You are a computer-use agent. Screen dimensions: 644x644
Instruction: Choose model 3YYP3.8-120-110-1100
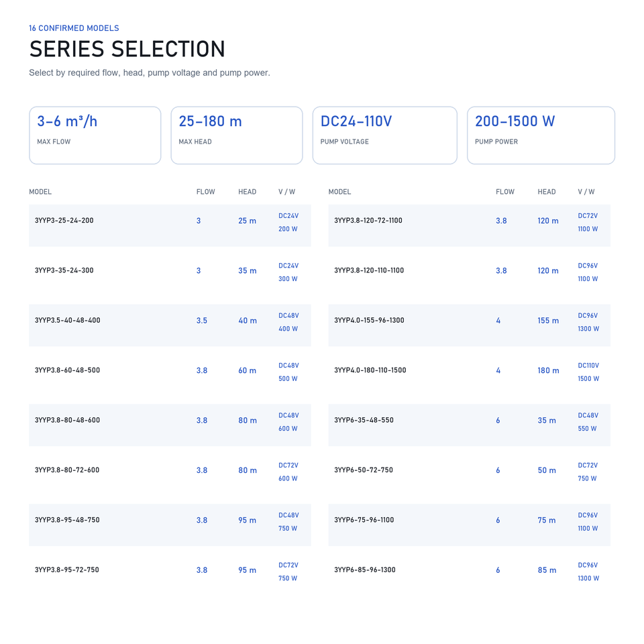pos(470,276)
